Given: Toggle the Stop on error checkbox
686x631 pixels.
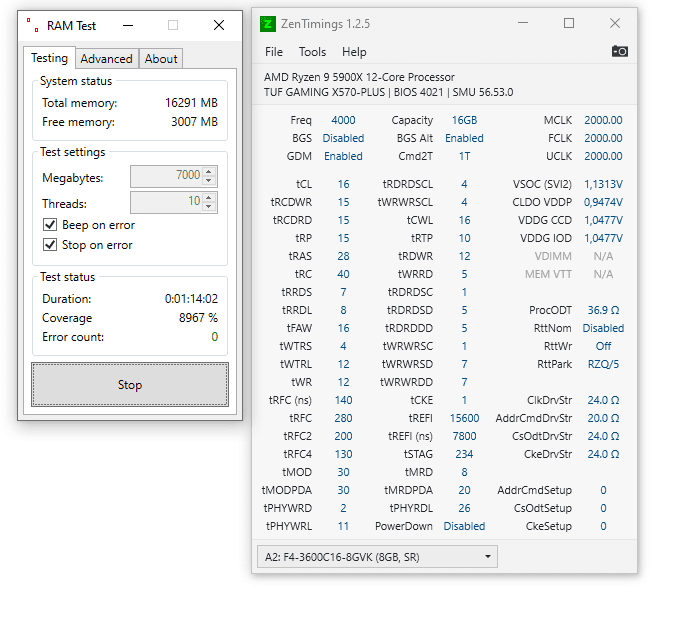Looking at the screenshot, I should 50,245.
